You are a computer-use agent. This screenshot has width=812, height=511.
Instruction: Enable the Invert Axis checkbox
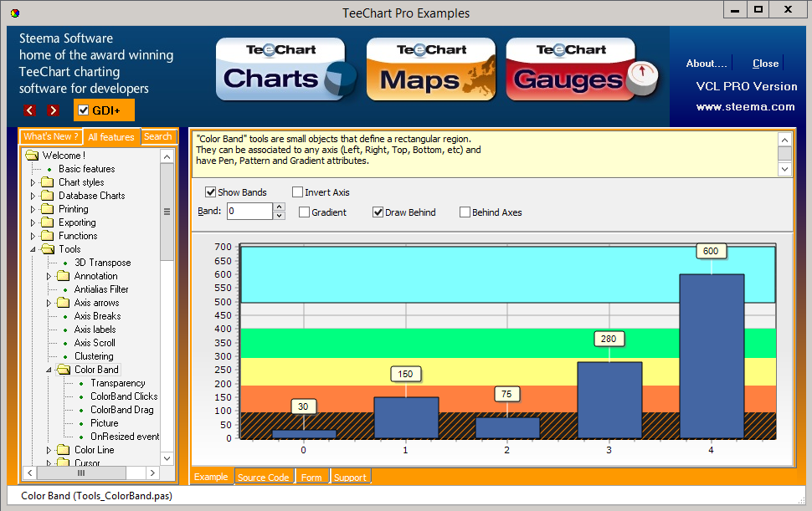(297, 192)
